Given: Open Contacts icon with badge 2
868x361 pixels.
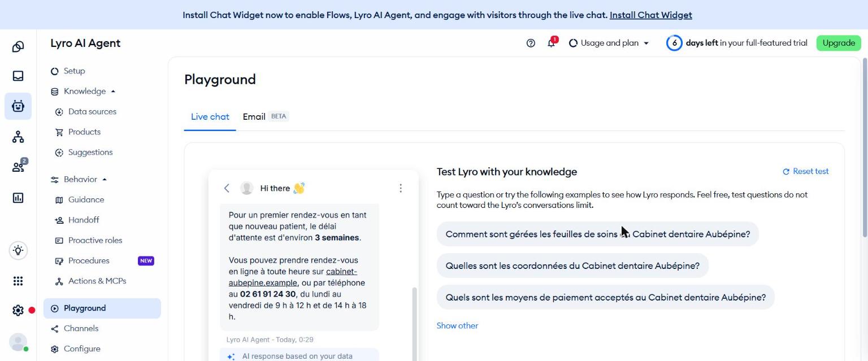Looking at the screenshot, I should [x=18, y=166].
